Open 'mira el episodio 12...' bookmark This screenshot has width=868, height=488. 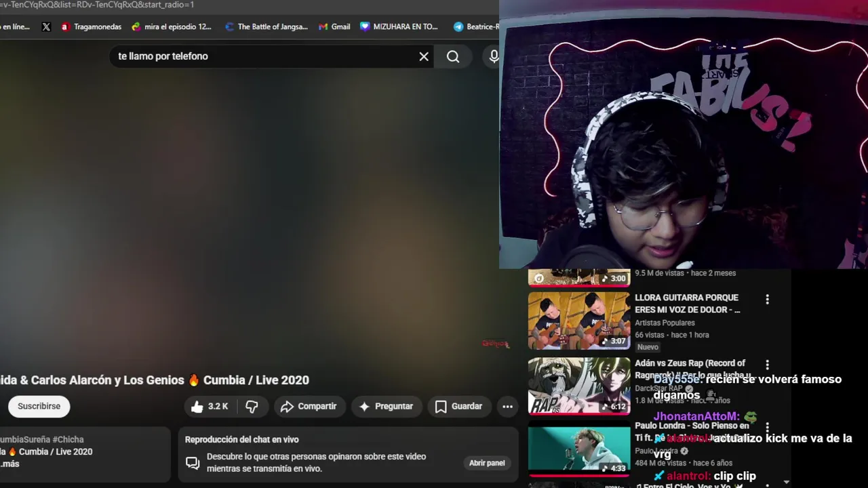pos(172,27)
